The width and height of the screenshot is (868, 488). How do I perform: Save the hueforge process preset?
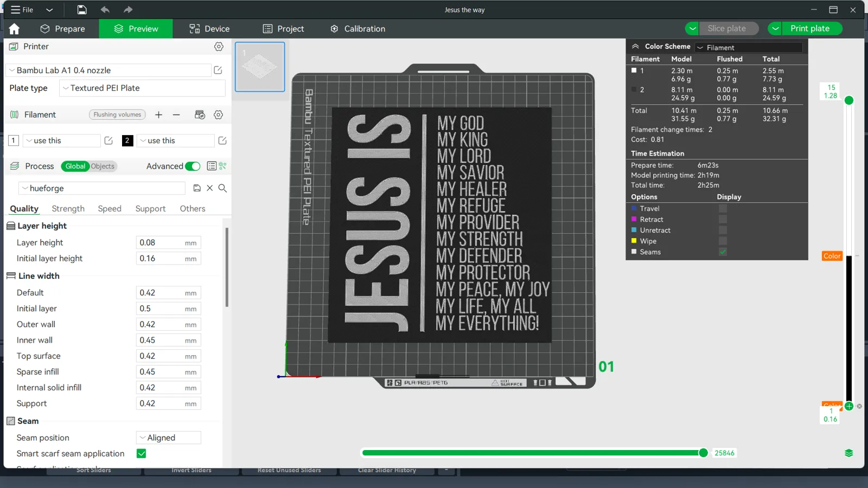[x=197, y=188]
